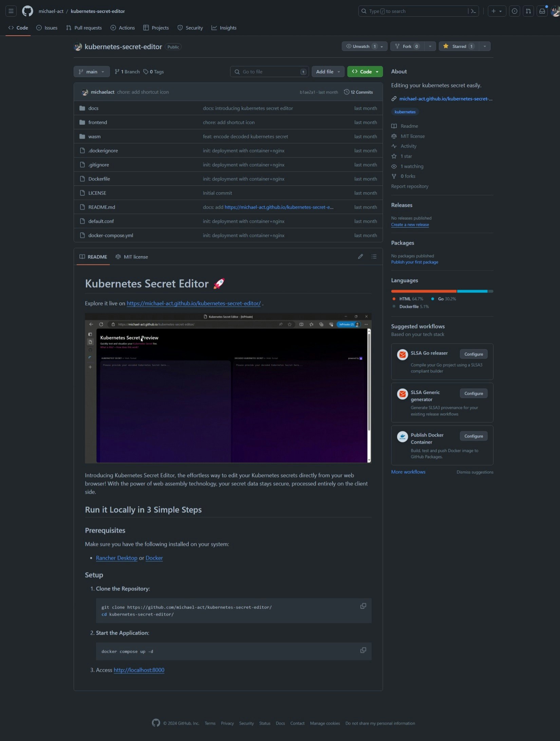Open the green Code dropdown

[x=365, y=72]
